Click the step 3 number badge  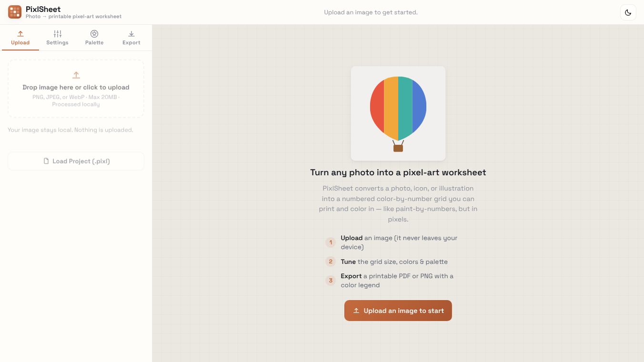pyautogui.click(x=331, y=281)
